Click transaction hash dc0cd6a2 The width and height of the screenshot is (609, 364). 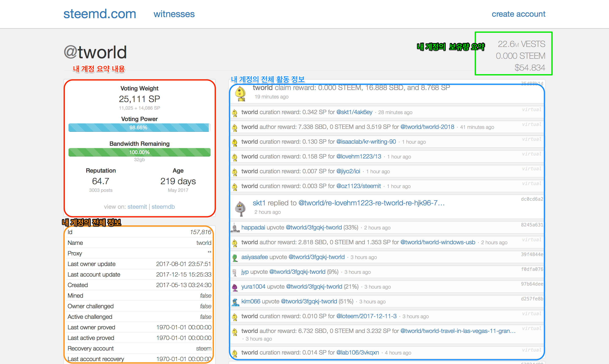click(532, 199)
